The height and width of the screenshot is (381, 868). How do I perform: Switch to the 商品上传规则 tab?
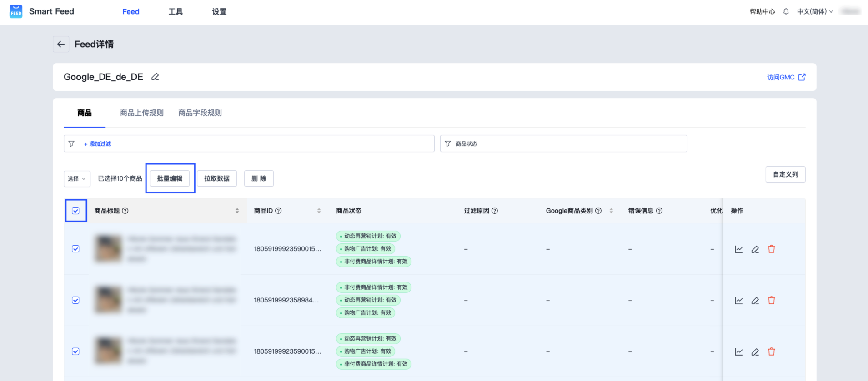[x=141, y=113]
